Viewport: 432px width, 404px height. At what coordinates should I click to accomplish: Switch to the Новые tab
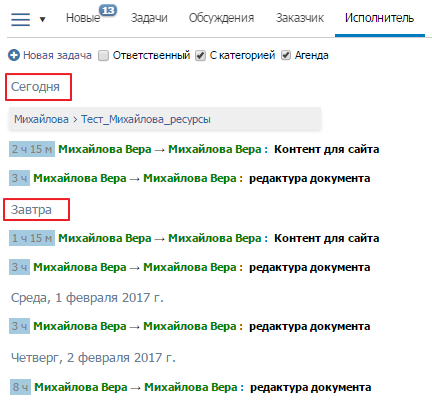click(83, 18)
